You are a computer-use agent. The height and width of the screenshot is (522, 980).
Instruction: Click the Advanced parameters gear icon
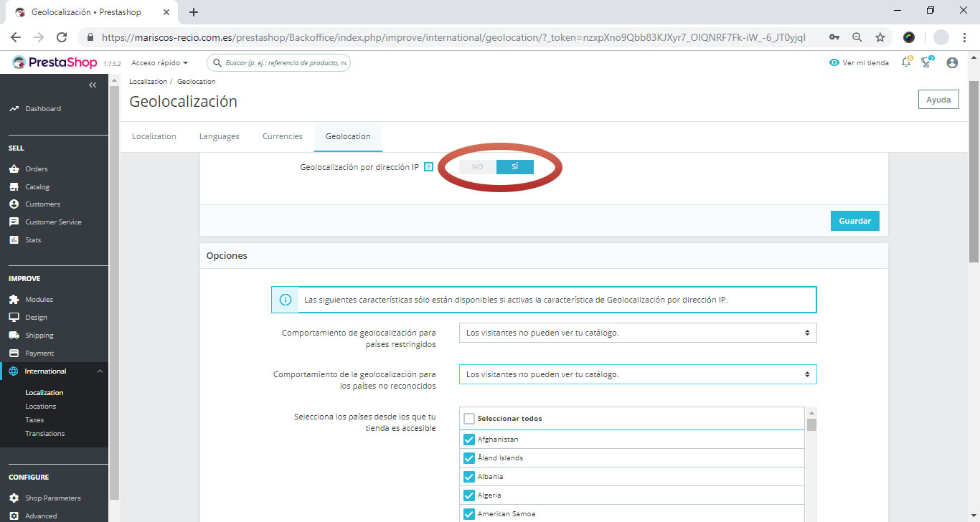coord(14,516)
